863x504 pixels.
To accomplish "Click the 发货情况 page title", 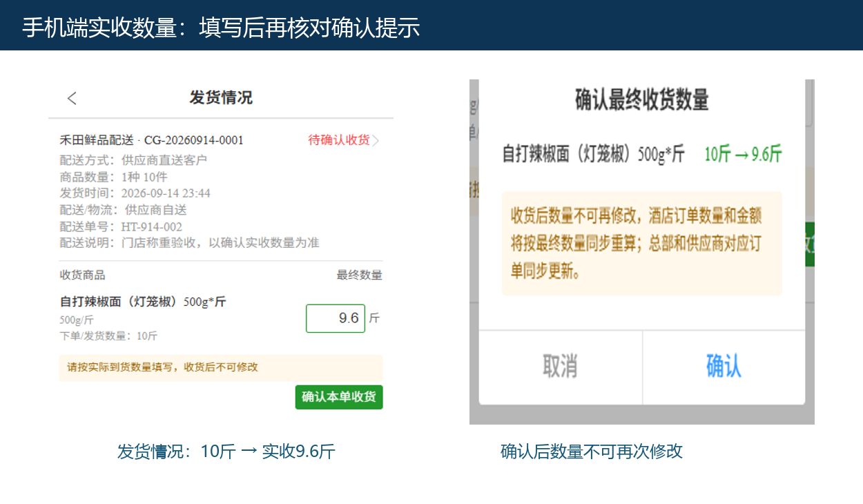I will click(x=221, y=98).
